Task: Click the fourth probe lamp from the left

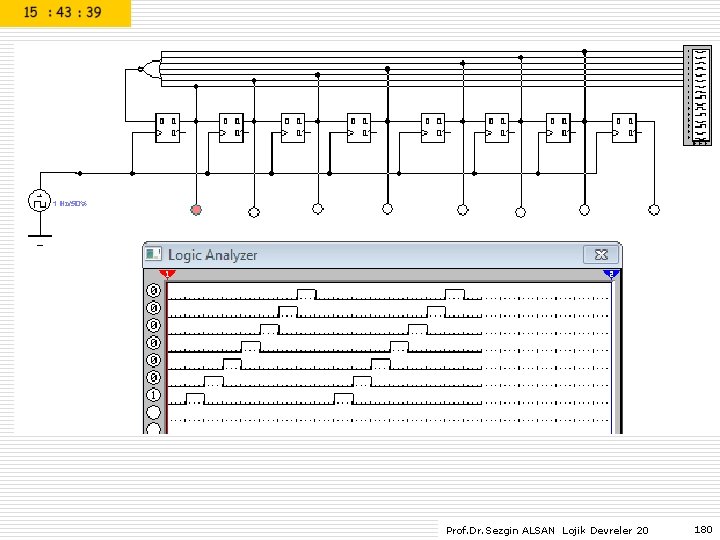Action: pos(388,209)
